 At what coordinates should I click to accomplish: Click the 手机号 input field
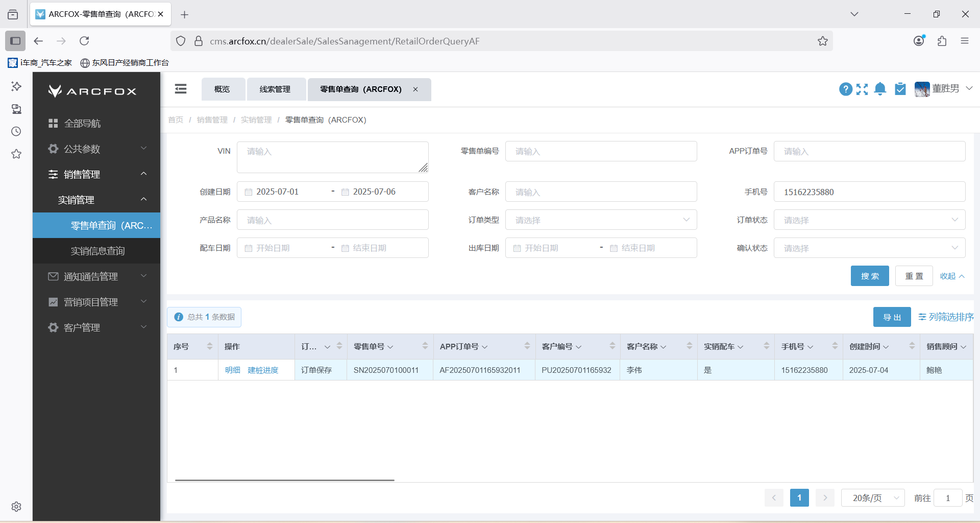[x=869, y=192]
